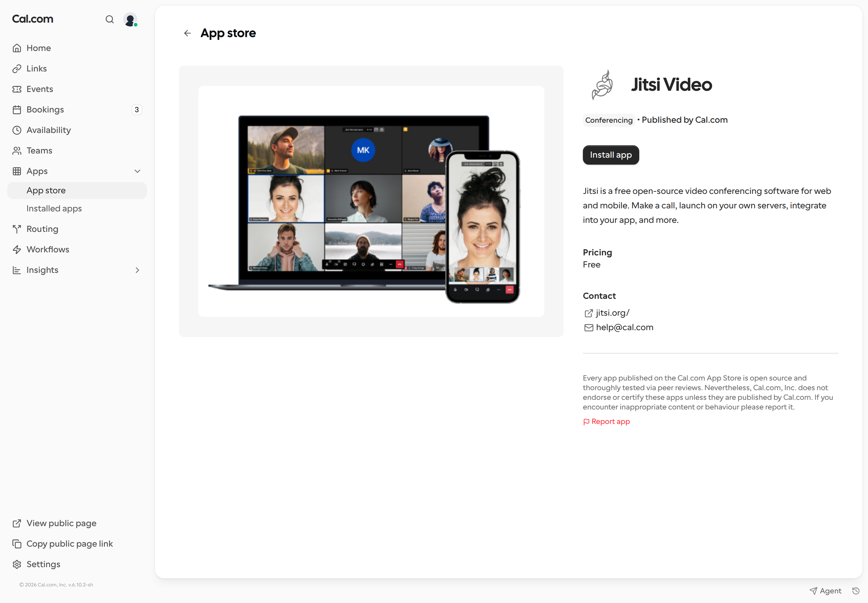Image resolution: width=868 pixels, height=603 pixels.
Task: Open Events in sidebar
Action: (77, 89)
